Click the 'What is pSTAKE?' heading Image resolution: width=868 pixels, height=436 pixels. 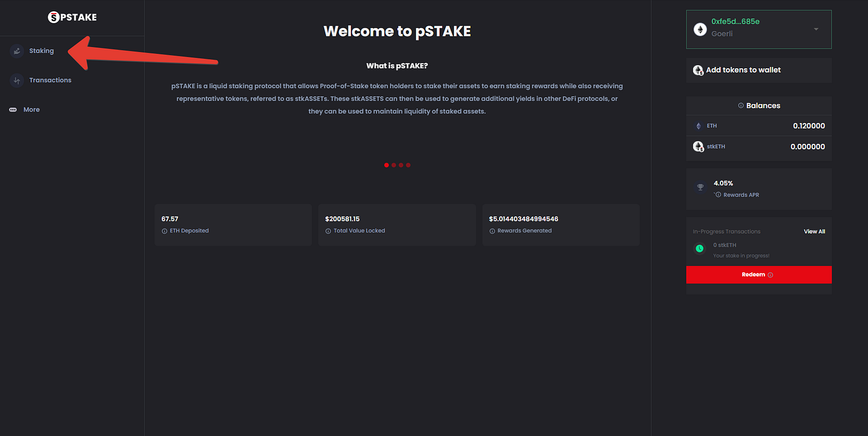point(397,66)
